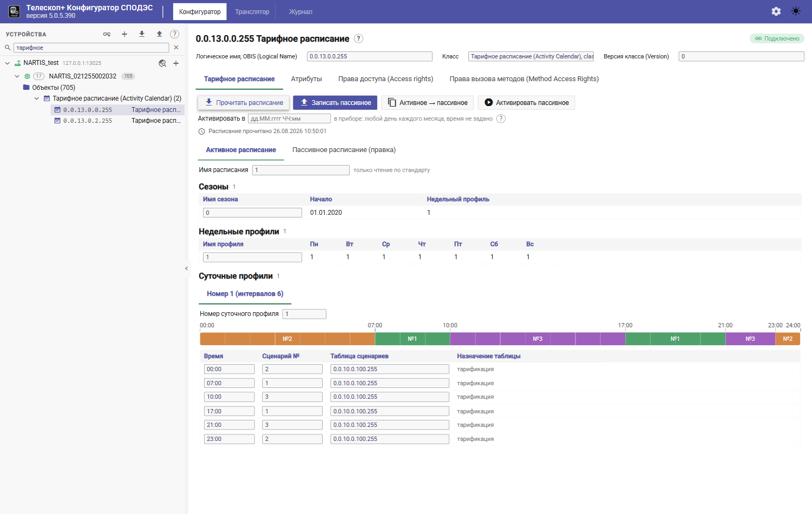Click the Телескоп+ application logo icon
Image resolution: width=812 pixels, height=514 pixels.
(14, 11)
